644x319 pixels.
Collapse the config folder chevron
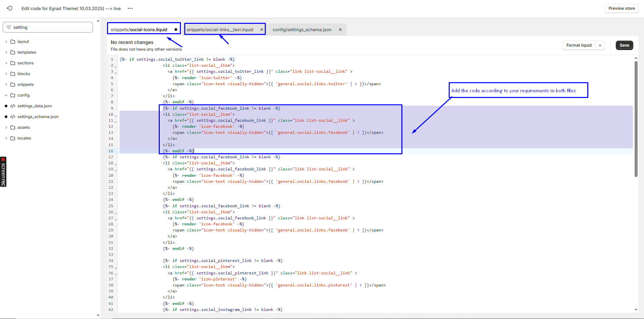[x=6, y=95]
